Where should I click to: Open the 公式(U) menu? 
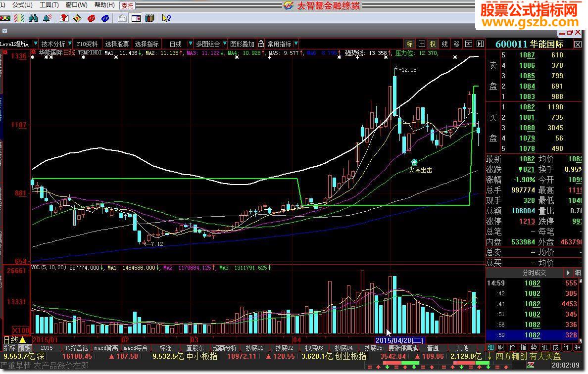[x=22, y=5]
